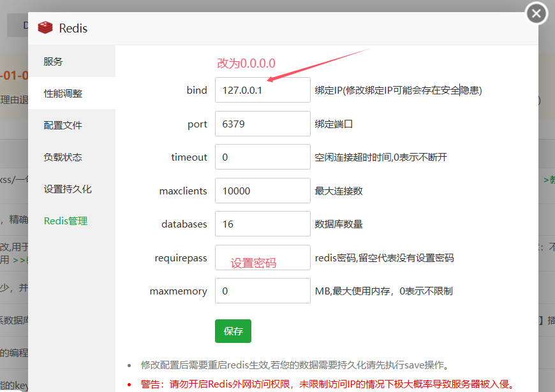Screen dimensions: 555x392
Task: Click the 绑定IP security warning description
Action: coord(398,91)
